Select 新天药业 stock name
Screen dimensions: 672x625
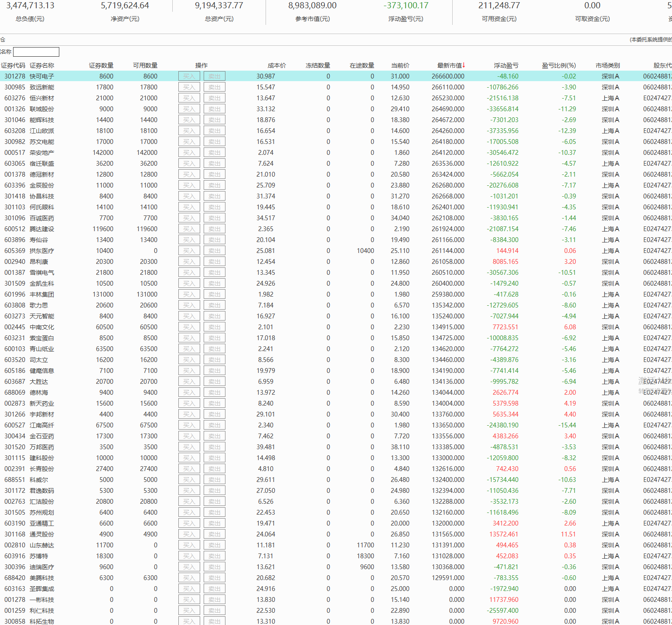(x=42, y=403)
